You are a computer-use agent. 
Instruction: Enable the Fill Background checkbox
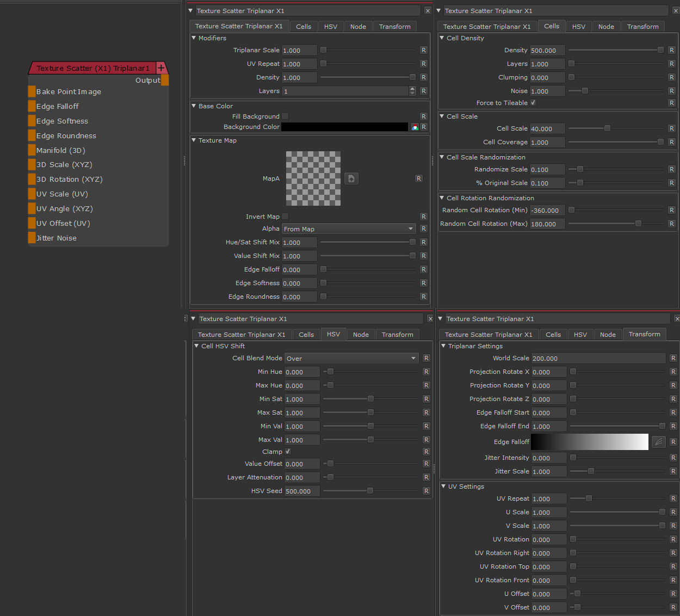pos(285,116)
